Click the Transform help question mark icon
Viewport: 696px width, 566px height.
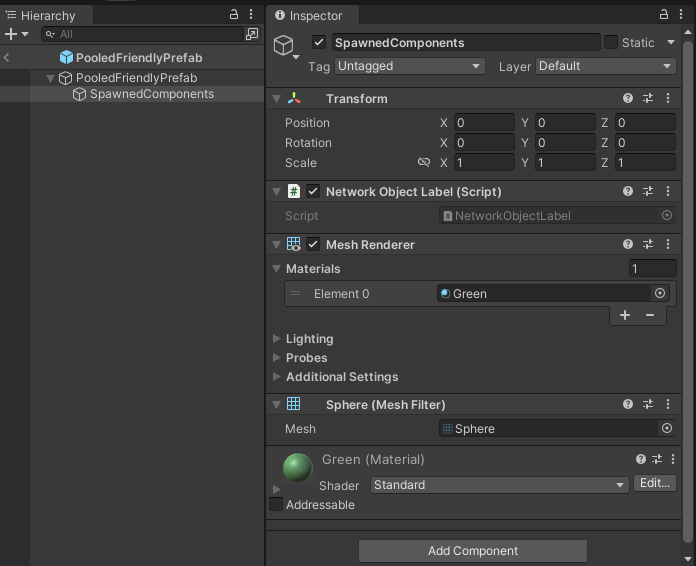coord(628,99)
